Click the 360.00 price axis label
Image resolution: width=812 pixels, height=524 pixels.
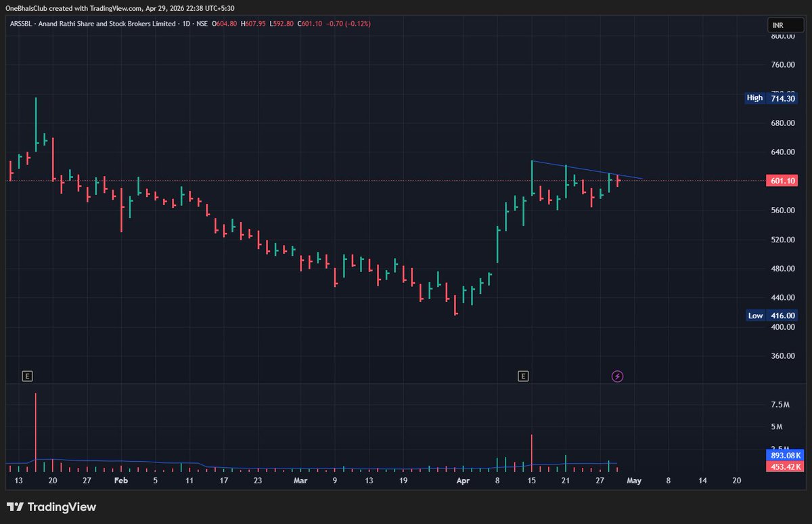pyautogui.click(x=782, y=356)
